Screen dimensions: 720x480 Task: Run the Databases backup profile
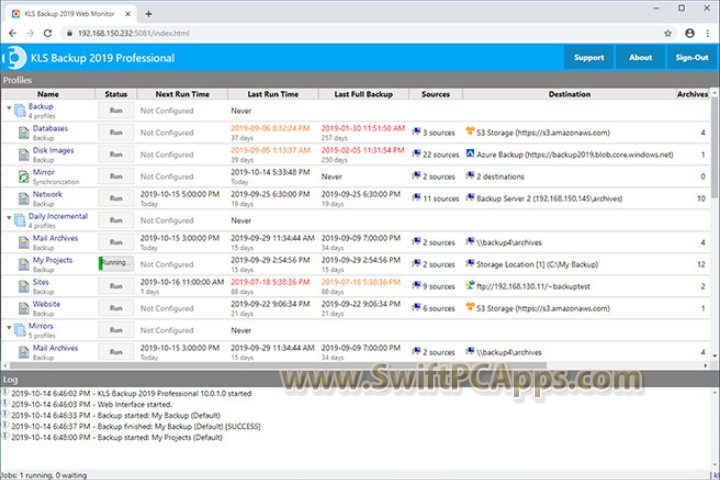point(116,132)
